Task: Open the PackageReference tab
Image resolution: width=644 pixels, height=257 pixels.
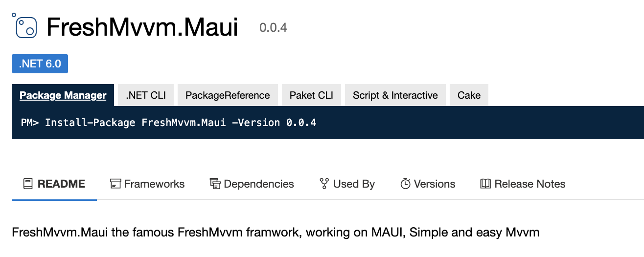Action: 228,95
